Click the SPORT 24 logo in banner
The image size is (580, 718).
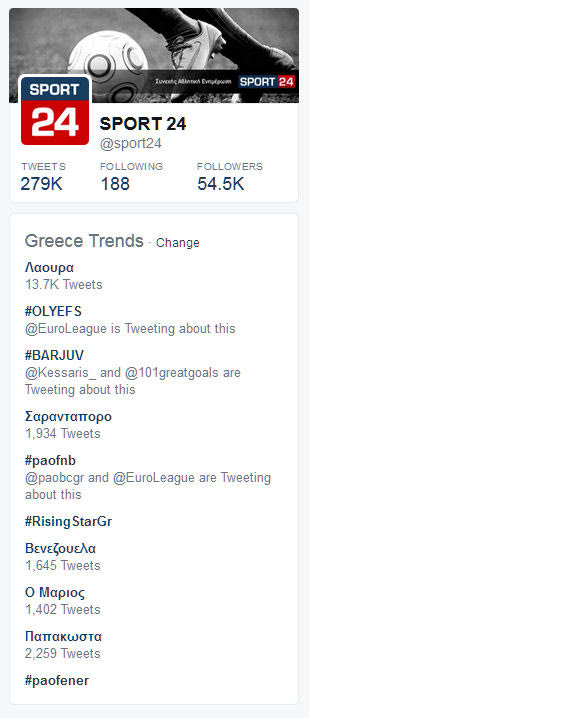point(267,82)
